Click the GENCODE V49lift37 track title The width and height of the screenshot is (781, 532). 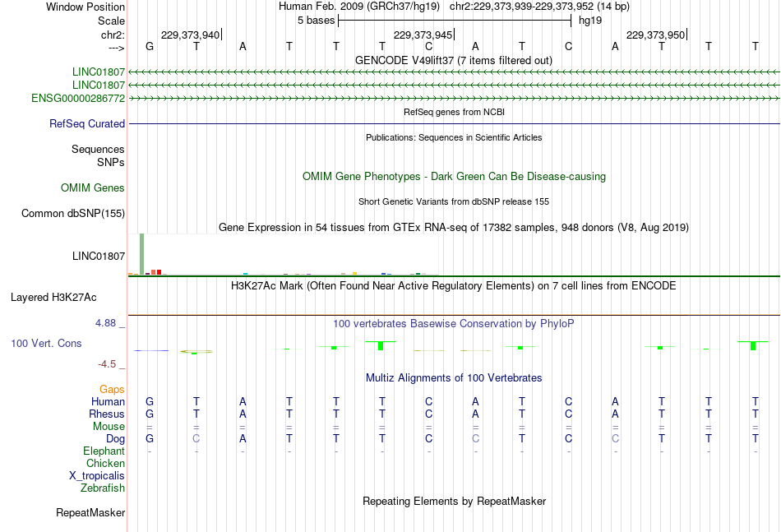pos(454,60)
